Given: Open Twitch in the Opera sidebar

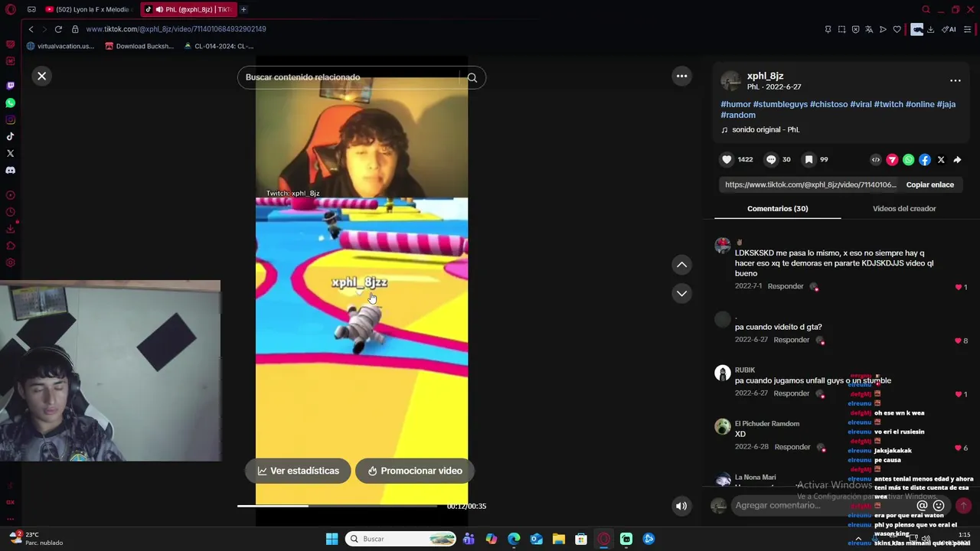Looking at the screenshot, I should 10,86.
